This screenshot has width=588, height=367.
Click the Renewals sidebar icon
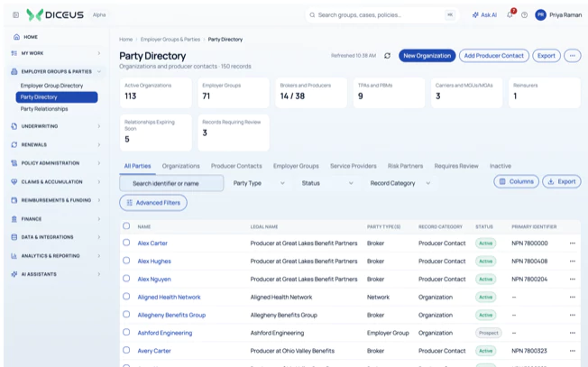click(x=14, y=144)
